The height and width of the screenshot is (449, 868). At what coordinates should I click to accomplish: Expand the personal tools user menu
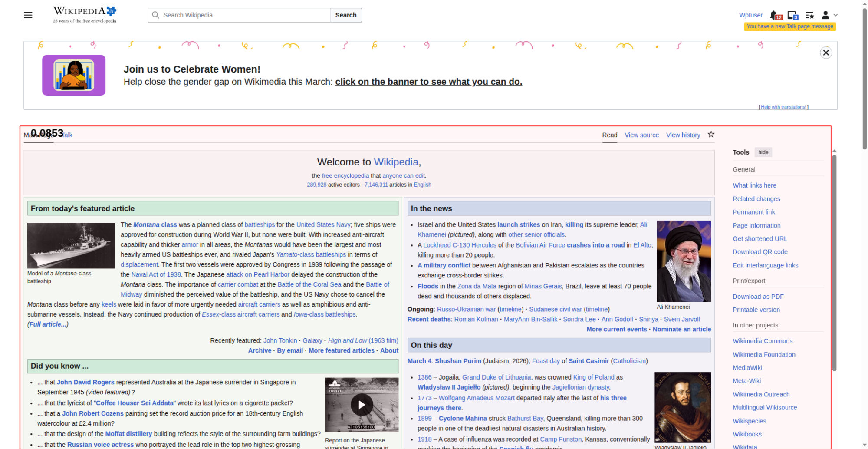(x=829, y=15)
